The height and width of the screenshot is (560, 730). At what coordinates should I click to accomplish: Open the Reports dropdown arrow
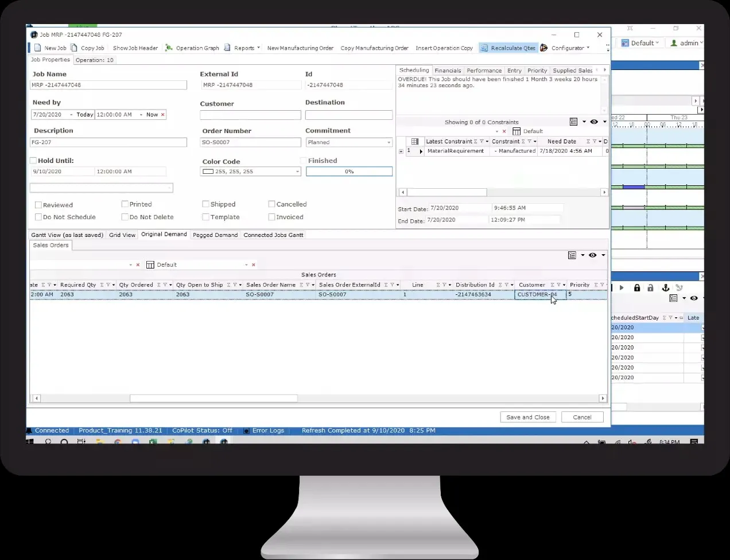258,48
